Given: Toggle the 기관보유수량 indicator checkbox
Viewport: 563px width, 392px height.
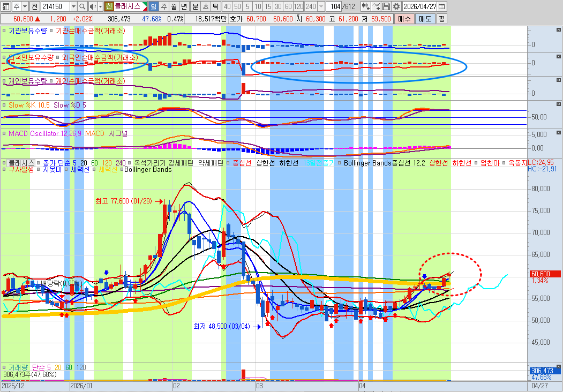Looking at the screenshot, I should click(x=5, y=31).
